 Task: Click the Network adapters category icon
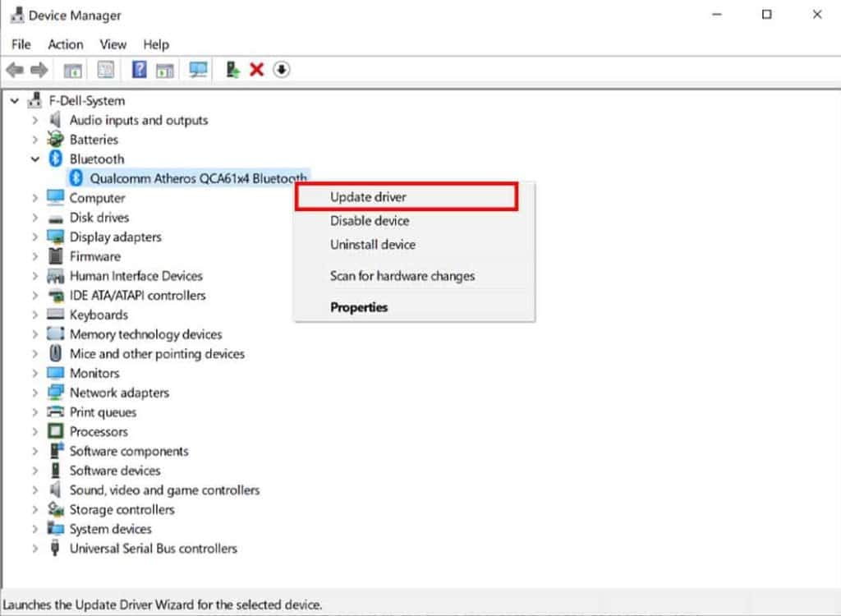click(55, 393)
